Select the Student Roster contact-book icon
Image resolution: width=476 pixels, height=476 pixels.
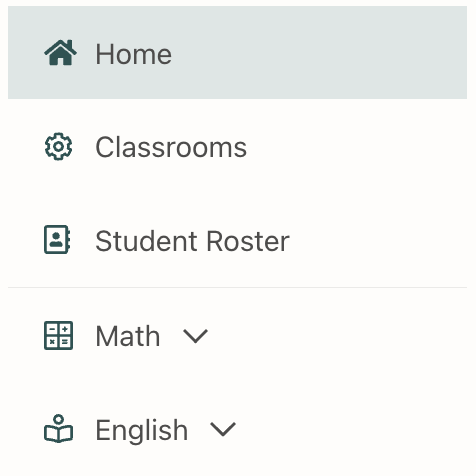tap(57, 240)
